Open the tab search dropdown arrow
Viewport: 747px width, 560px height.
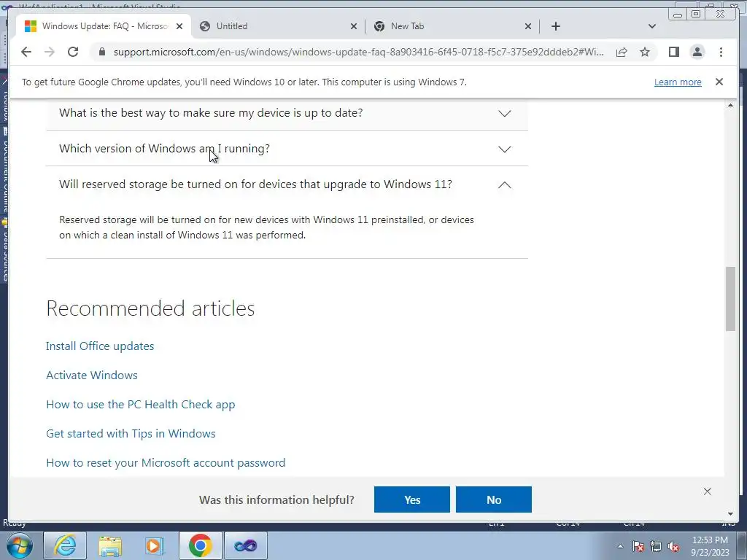tap(652, 26)
